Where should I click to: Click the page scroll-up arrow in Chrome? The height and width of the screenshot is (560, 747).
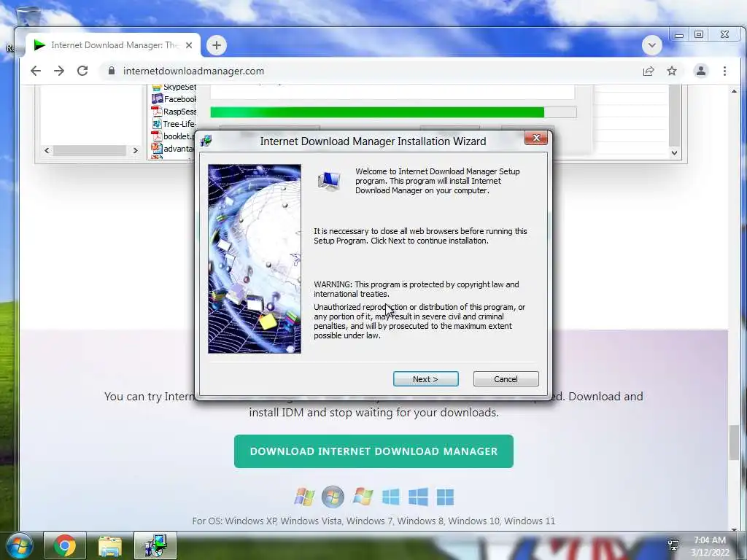click(734, 91)
